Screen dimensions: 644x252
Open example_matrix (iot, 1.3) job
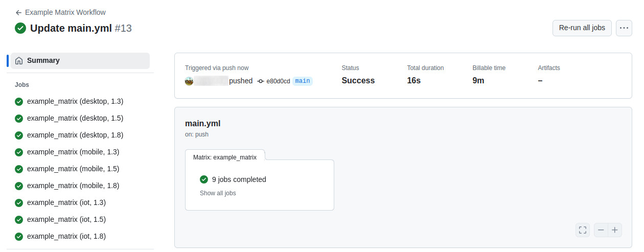pyautogui.click(x=66, y=202)
